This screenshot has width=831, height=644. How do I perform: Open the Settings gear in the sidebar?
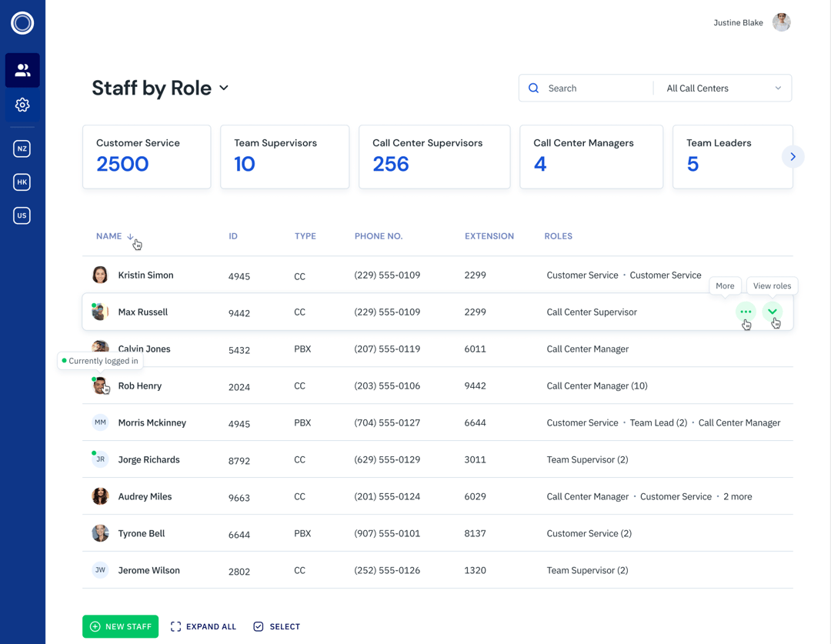click(22, 105)
